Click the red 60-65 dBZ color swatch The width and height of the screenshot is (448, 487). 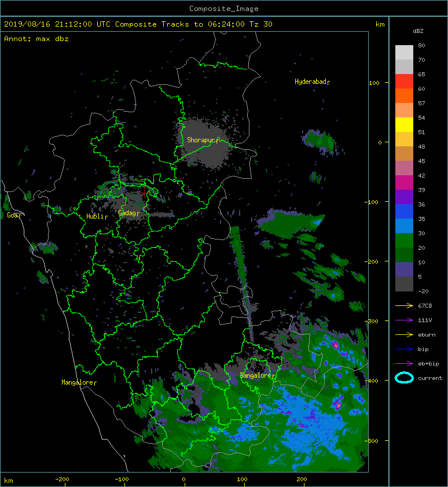tap(404, 82)
